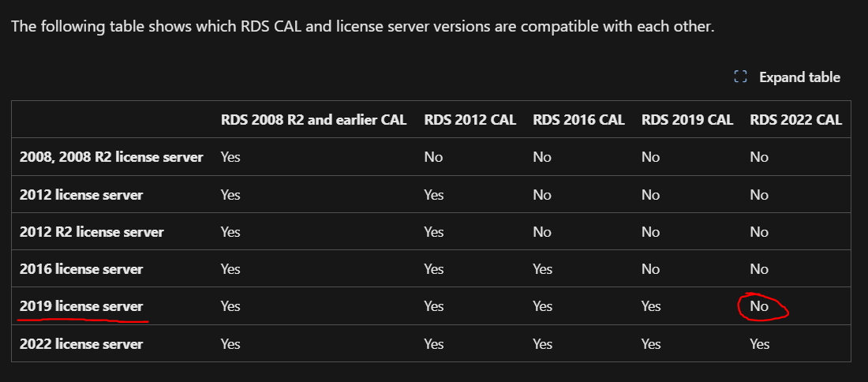Click the underlined 2019 license server row header
868x382 pixels.
click(x=80, y=306)
